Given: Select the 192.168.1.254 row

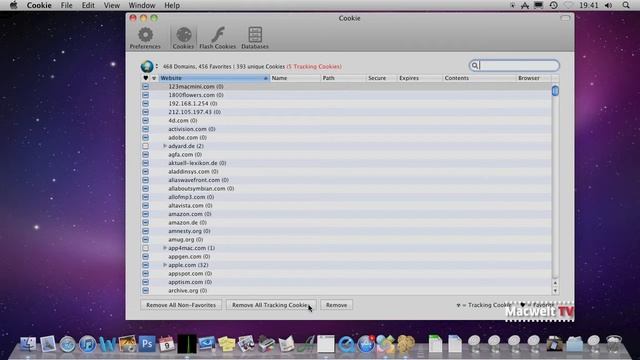Looking at the screenshot, I should (347, 104).
